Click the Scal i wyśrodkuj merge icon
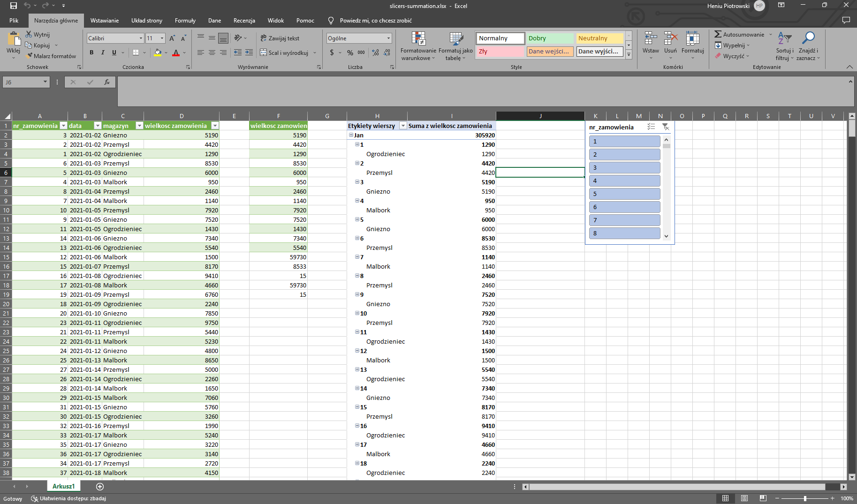 tap(264, 53)
